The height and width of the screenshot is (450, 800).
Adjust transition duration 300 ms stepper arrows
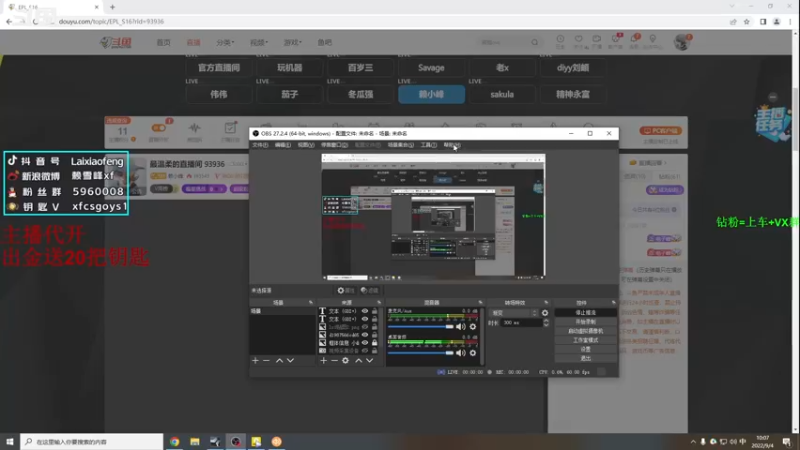(546, 323)
